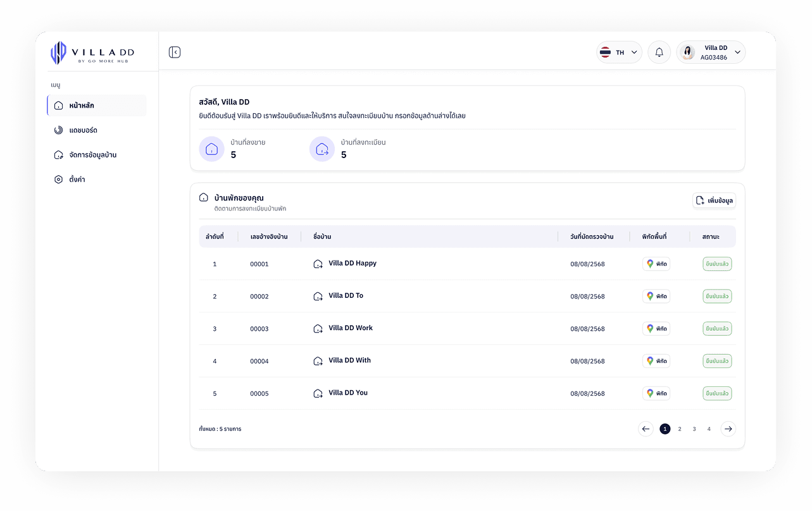Viewport: 812px width, 511px height.
Task: Go to page 2 in pagination
Action: click(680, 429)
